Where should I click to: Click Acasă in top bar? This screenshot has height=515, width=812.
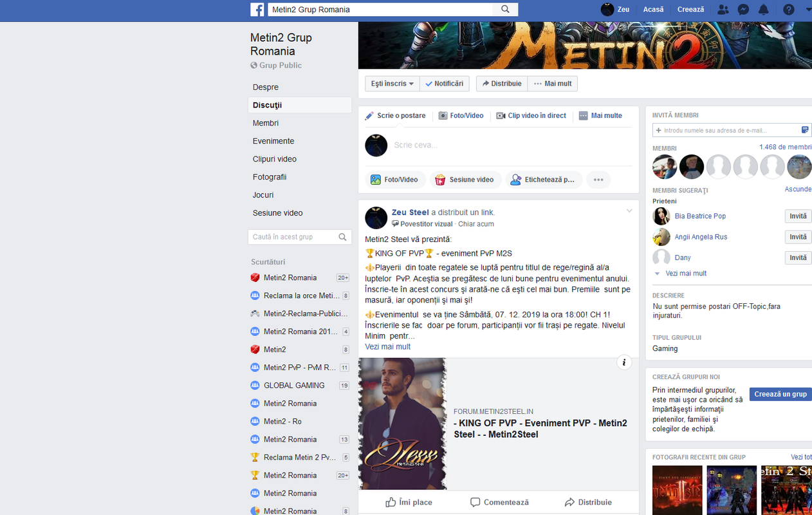tap(653, 10)
